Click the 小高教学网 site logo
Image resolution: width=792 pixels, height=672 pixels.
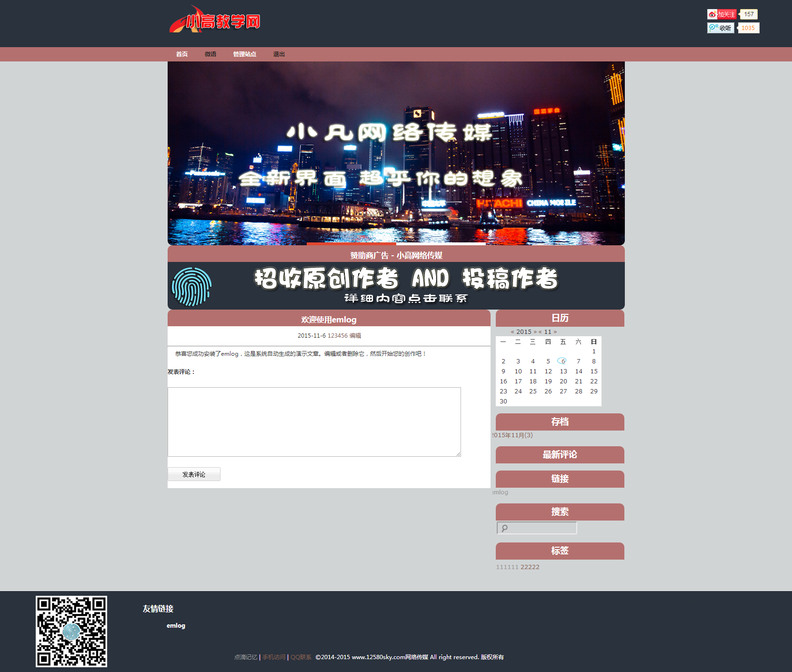click(215, 20)
